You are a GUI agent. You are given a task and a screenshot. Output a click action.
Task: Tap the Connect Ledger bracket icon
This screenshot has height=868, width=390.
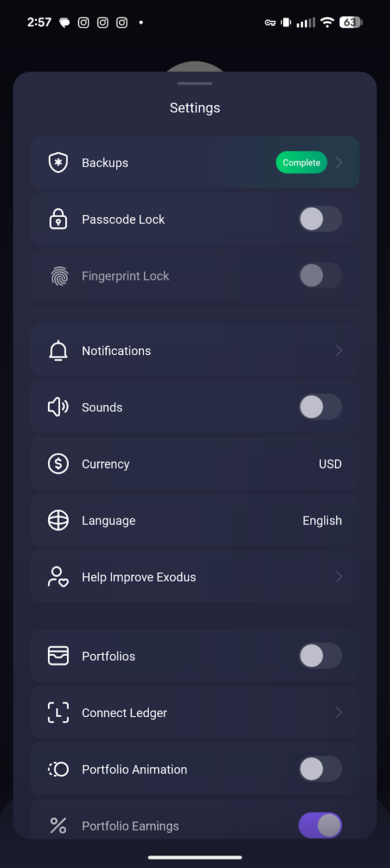pos(58,712)
